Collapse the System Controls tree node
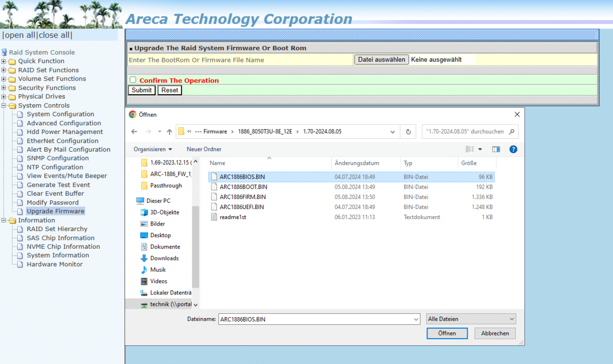Image resolution: width=613 pixels, height=364 pixels. click(x=4, y=105)
